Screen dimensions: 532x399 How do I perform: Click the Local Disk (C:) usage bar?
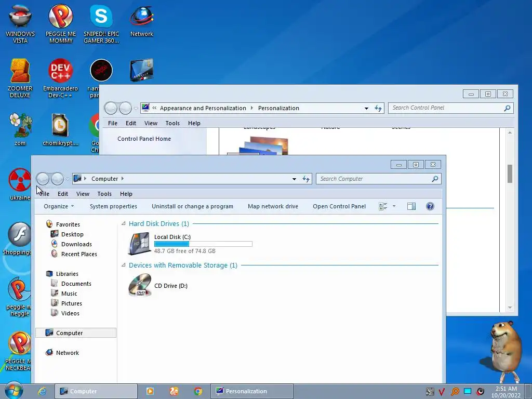pyautogui.click(x=203, y=244)
